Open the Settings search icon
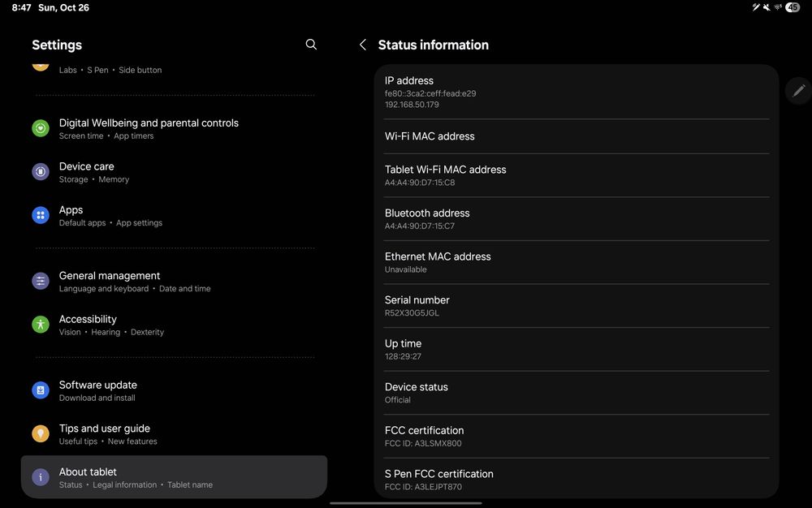812x508 pixels. 311,45
